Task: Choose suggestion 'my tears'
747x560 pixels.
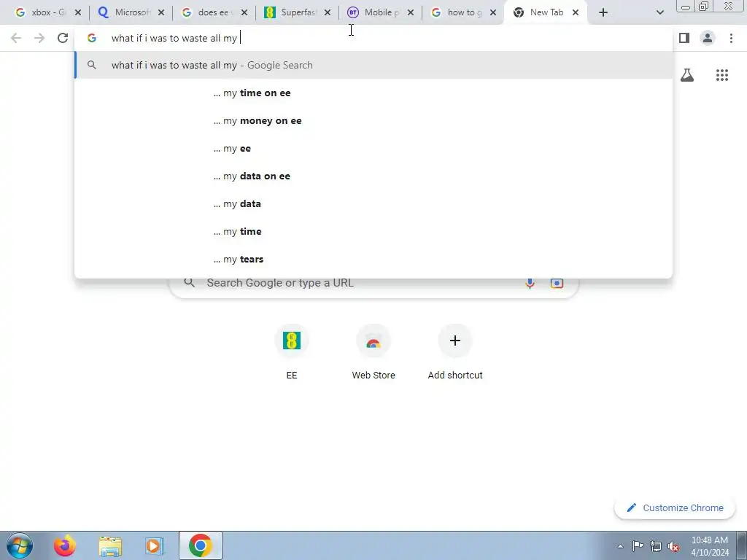Action: coord(373,259)
